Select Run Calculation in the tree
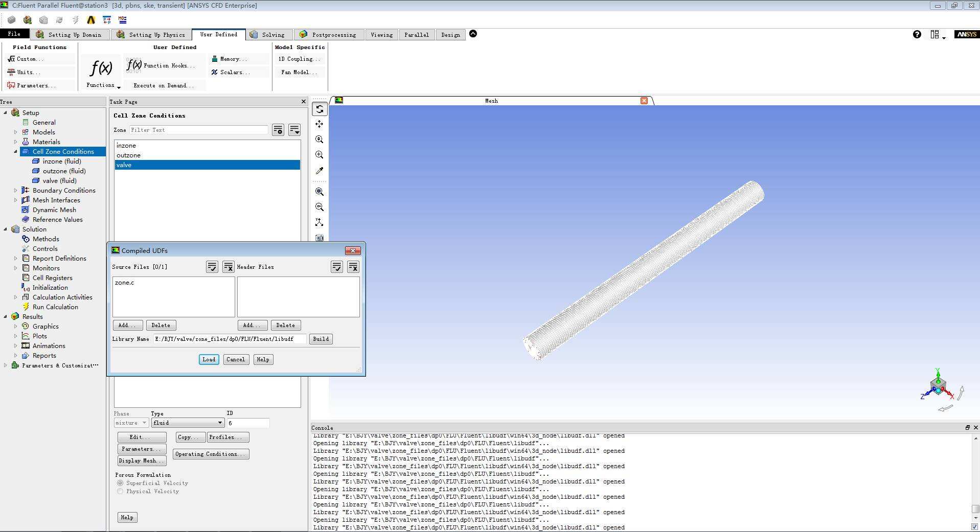 (55, 307)
